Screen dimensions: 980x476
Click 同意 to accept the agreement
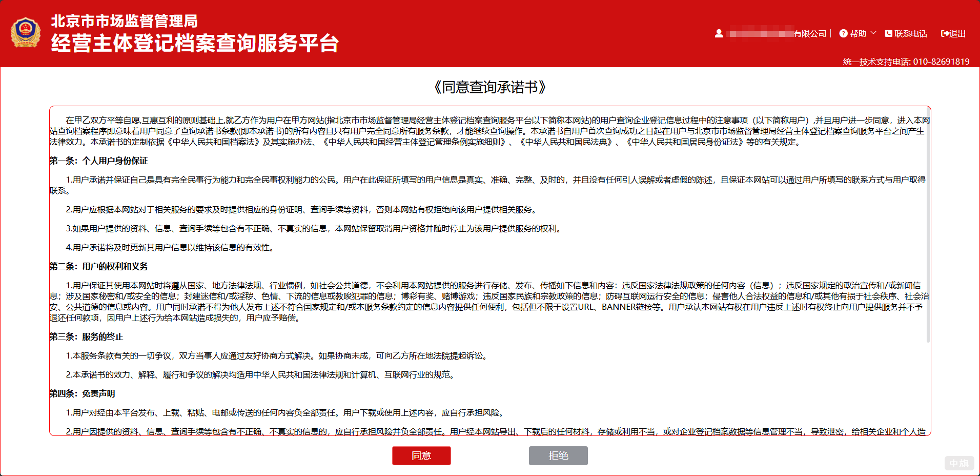click(x=421, y=455)
